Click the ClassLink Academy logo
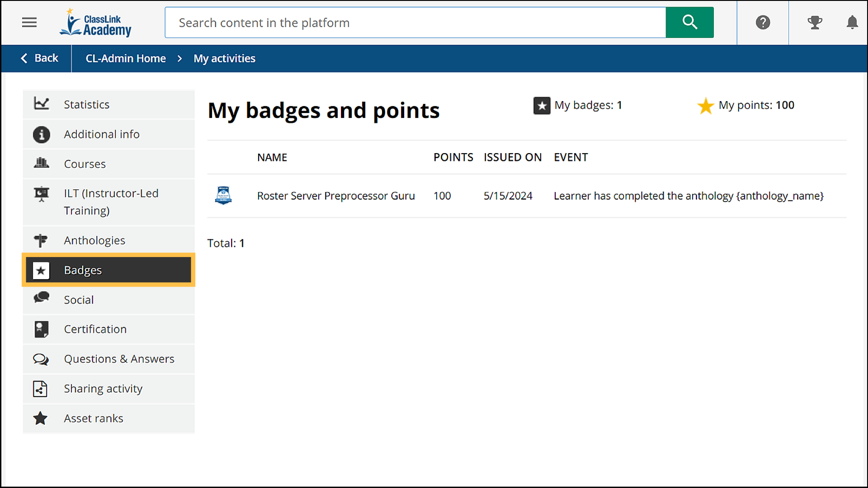 96,23
